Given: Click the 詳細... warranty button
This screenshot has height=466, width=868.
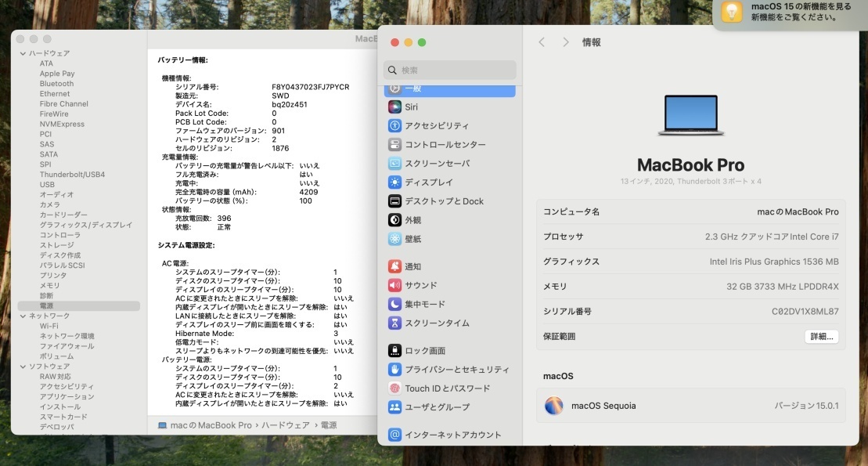Looking at the screenshot, I should (x=821, y=337).
